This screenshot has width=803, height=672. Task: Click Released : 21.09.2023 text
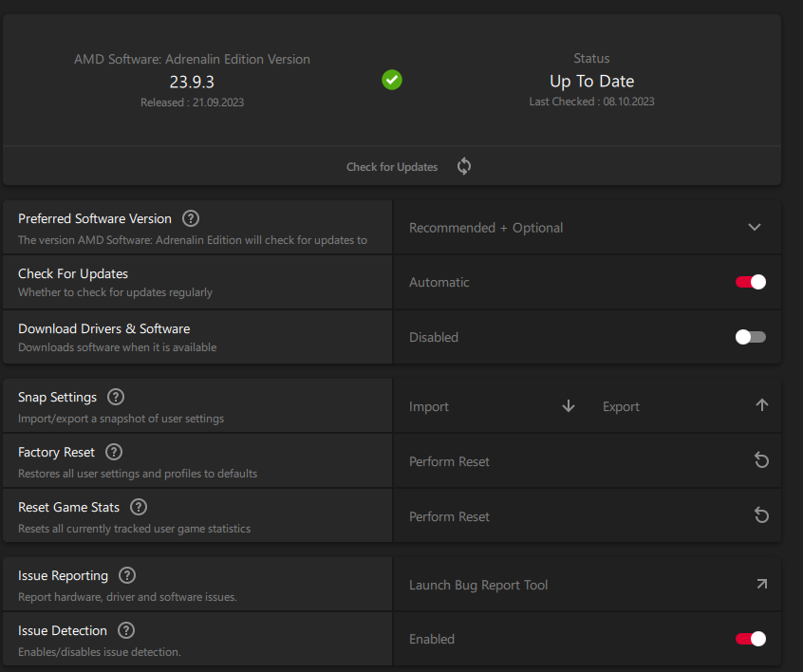coord(192,103)
